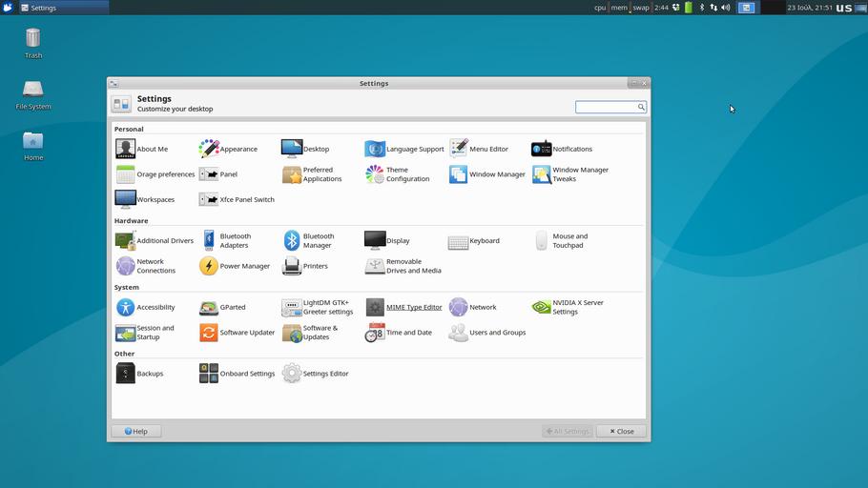The width and height of the screenshot is (868, 488).
Task: Launch GParted from System section
Action: click(x=223, y=308)
